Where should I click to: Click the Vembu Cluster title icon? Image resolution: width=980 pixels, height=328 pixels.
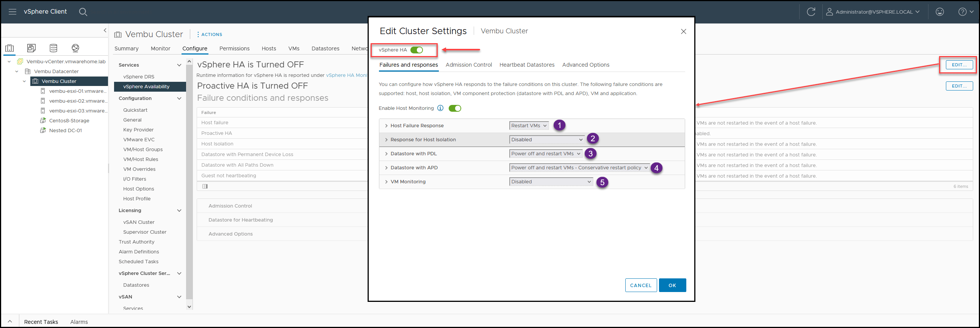click(118, 34)
